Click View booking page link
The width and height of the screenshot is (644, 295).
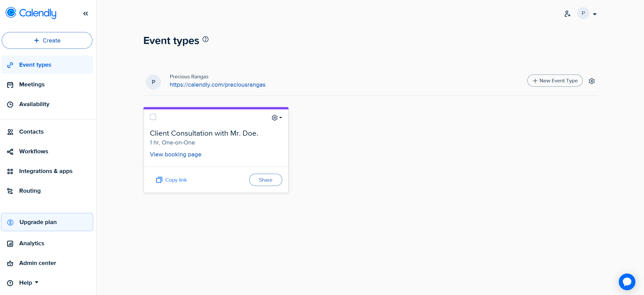coord(175,154)
